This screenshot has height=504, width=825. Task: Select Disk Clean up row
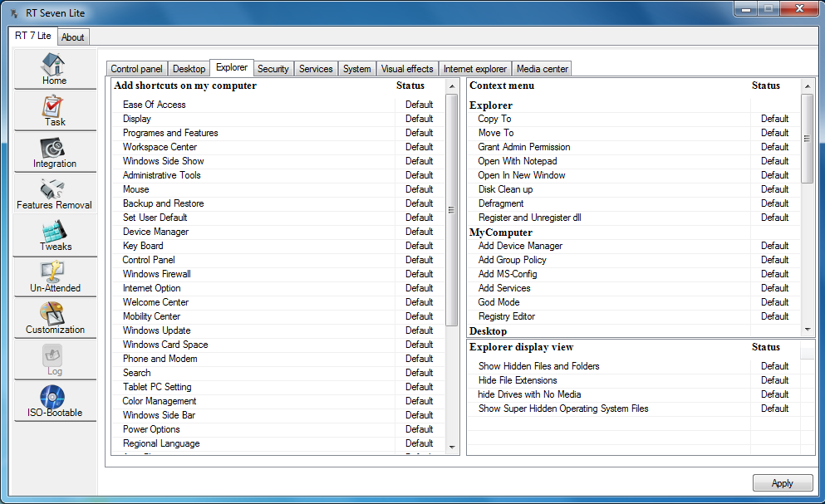pyautogui.click(x=634, y=189)
